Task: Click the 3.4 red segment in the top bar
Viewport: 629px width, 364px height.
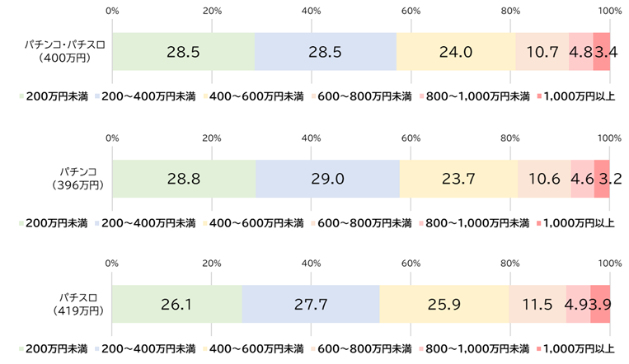Action: (602, 53)
